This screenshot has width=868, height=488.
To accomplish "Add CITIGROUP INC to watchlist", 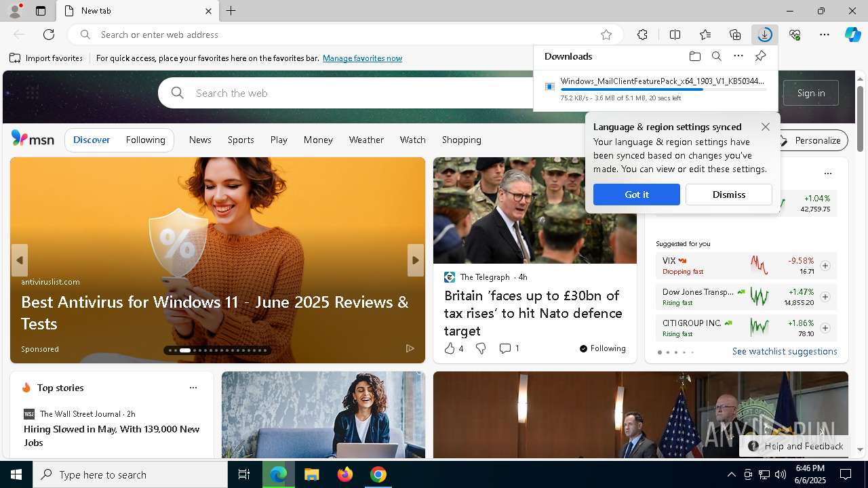I will [825, 328].
